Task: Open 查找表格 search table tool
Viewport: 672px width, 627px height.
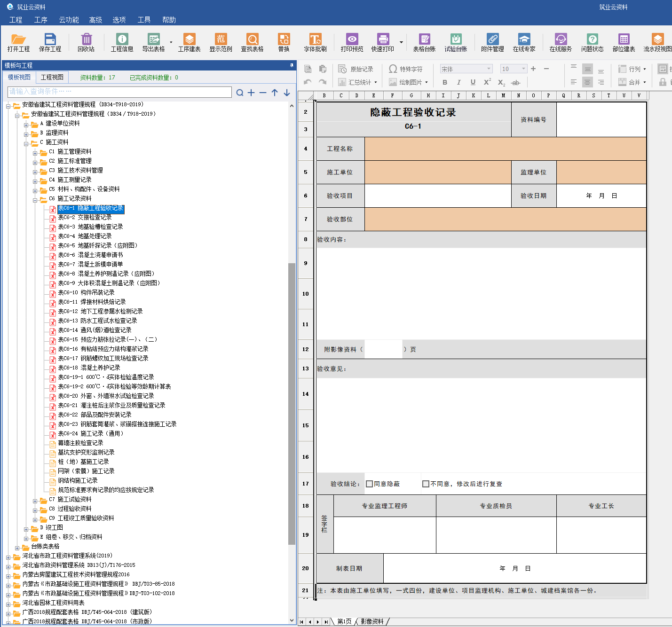Action: pos(252,42)
